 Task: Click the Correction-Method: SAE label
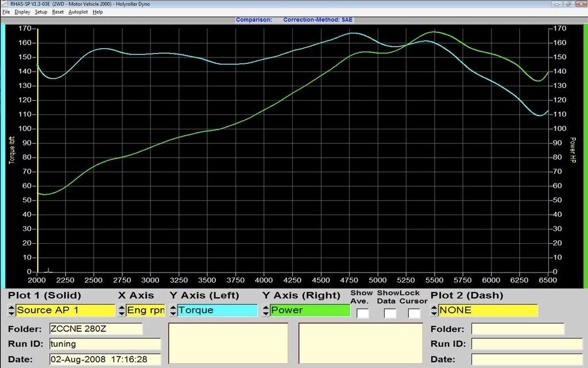(x=318, y=20)
